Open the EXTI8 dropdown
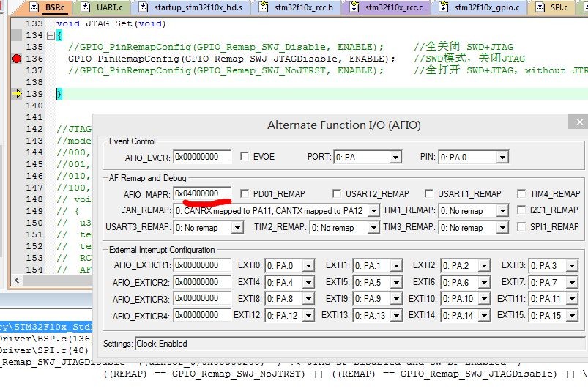Screen dimensions: 588x392 click(289, 299)
